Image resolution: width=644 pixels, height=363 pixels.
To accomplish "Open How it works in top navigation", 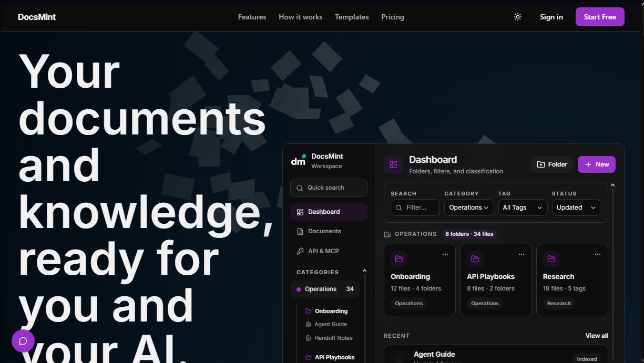I will 301,17.
